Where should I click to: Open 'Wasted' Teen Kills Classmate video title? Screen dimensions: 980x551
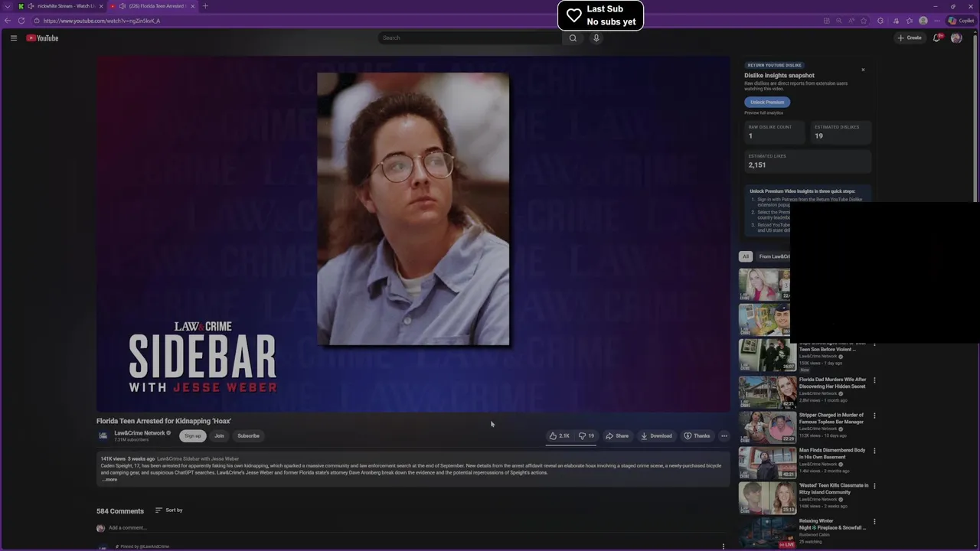834,488
